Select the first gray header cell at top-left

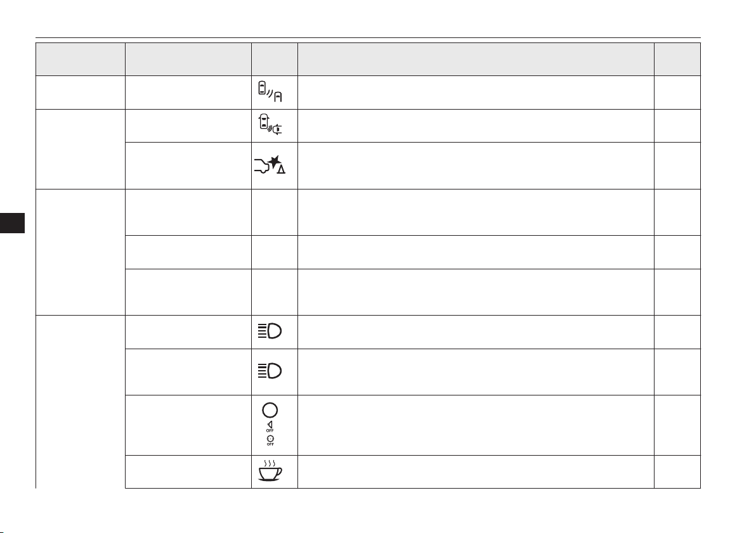pos(81,59)
